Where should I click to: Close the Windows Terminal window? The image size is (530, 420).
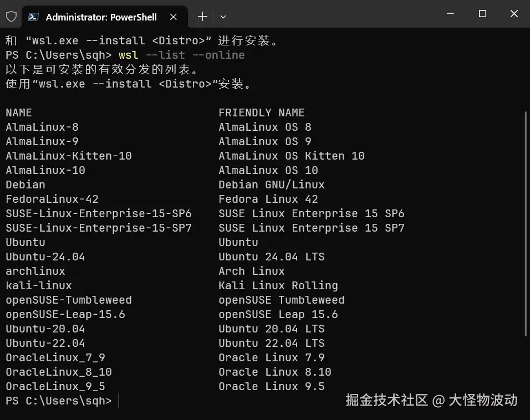click(514, 14)
